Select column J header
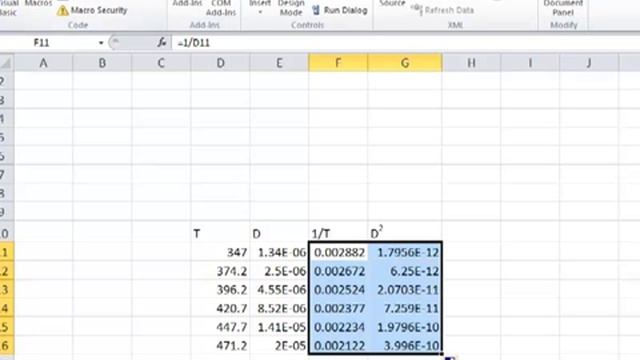The image size is (640, 360). click(589, 63)
